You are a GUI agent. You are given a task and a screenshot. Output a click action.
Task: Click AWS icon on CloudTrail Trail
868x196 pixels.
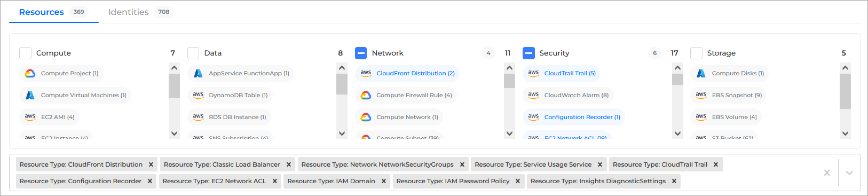[x=533, y=73]
